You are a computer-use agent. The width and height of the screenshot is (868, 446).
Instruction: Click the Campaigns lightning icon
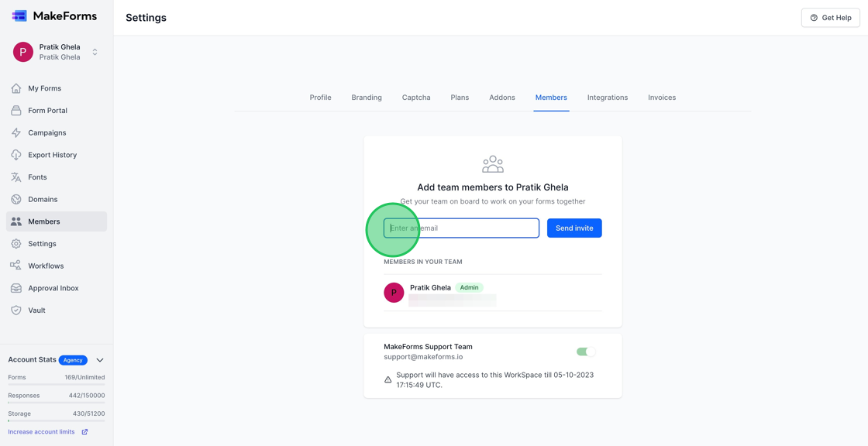click(x=16, y=133)
